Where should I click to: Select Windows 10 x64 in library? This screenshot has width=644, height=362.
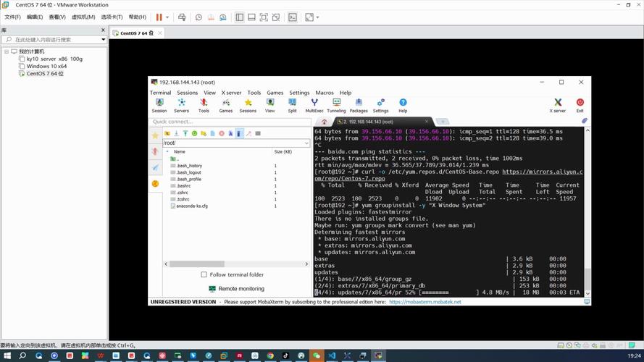46,66
